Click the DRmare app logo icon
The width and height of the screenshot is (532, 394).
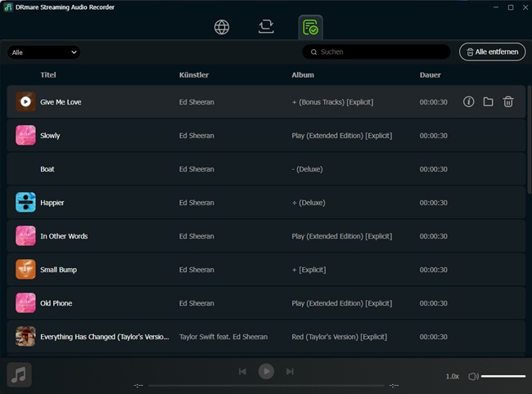point(8,7)
